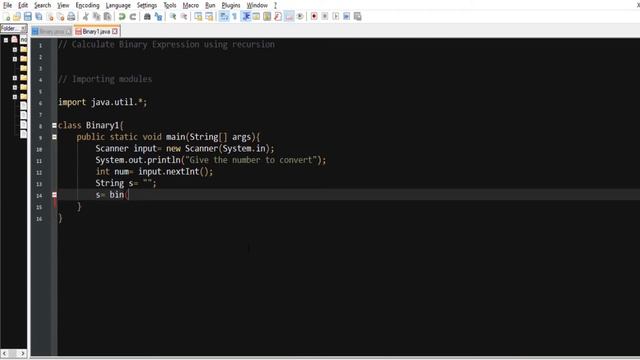
Task: Click the 'int num= input.nextInt();' line
Action: 154,171
